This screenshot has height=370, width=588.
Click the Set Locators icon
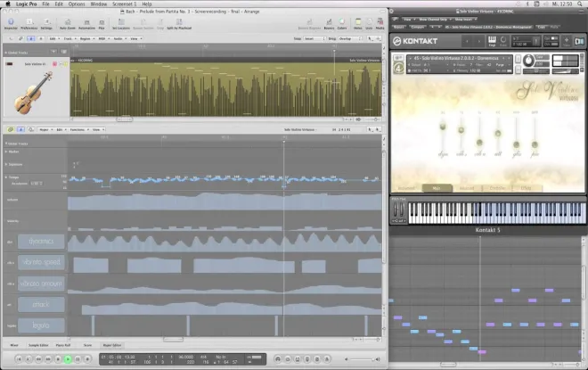pos(121,22)
